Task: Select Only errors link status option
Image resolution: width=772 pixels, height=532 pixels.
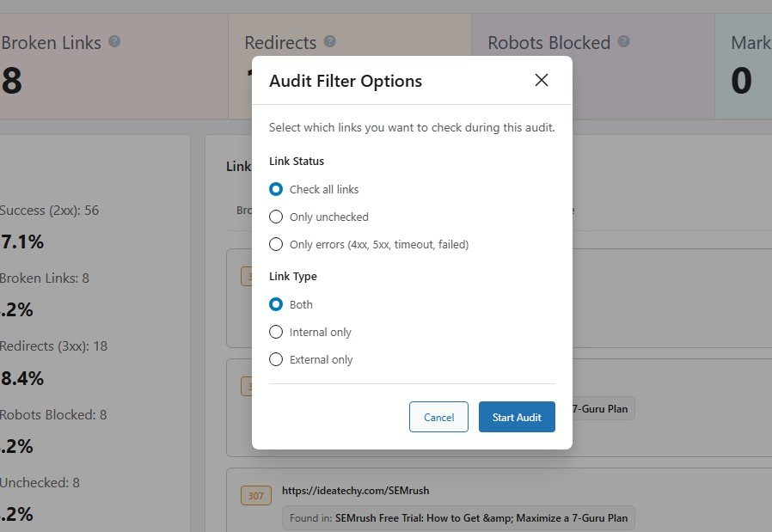Action: point(276,244)
